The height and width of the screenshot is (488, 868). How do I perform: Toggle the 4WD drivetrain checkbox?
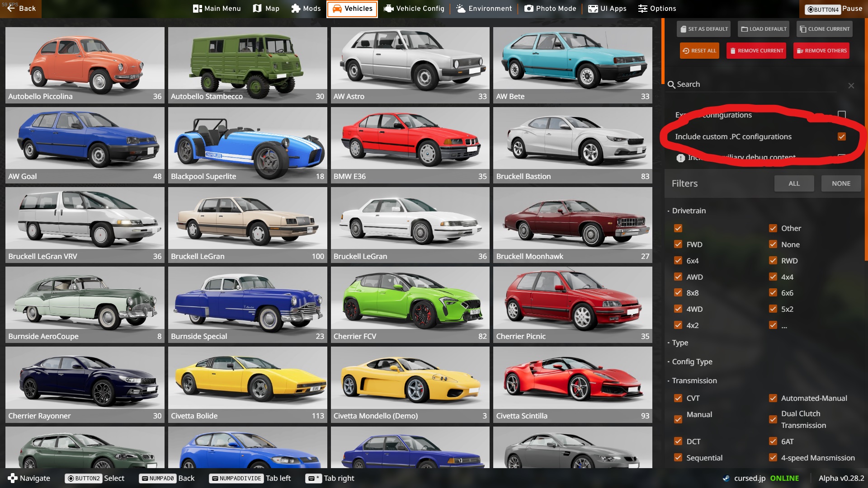click(678, 309)
